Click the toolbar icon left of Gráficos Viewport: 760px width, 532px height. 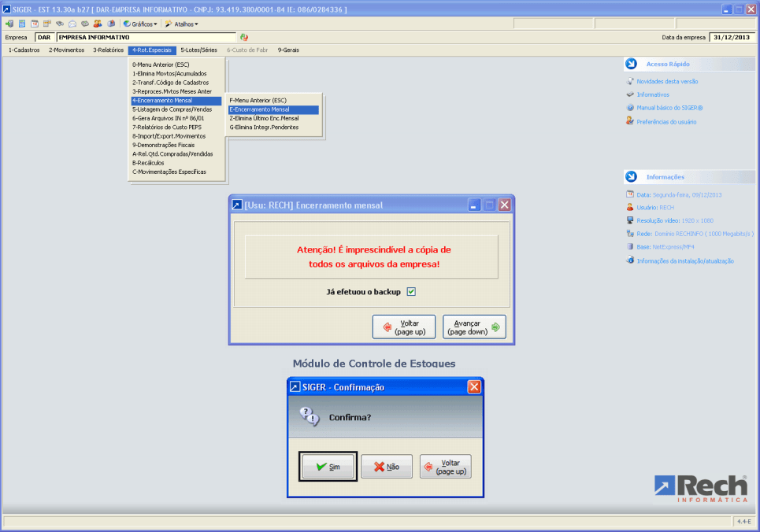[111, 24]
